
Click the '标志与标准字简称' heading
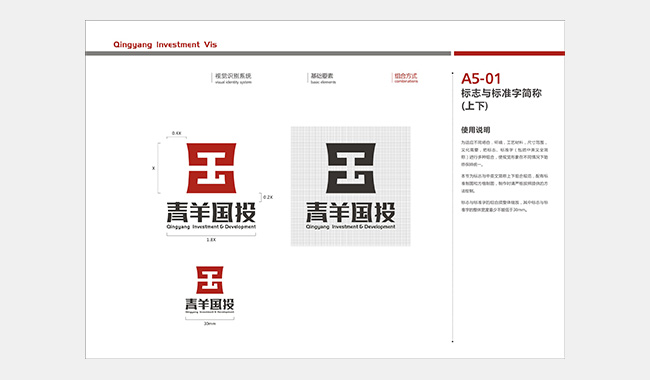[x=501, y=93]
